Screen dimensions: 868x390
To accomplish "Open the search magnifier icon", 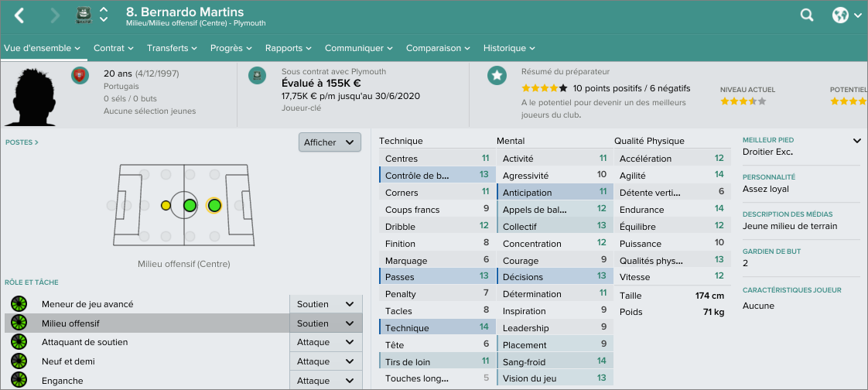I will click(x=807, y=15).
